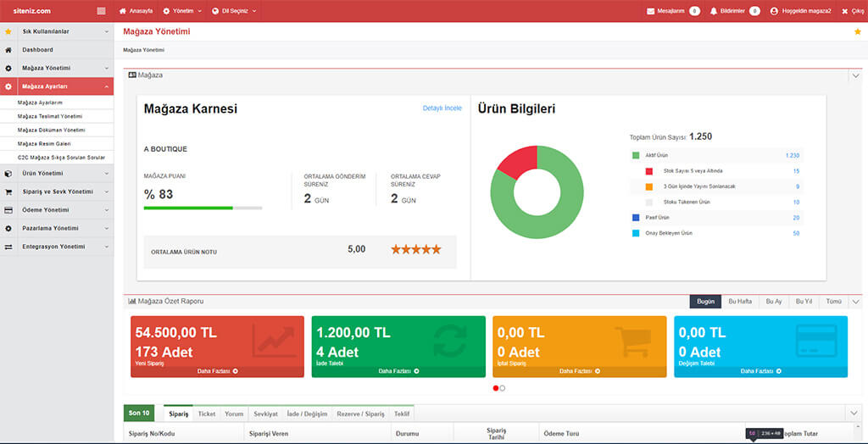Click the Bildirimler bell icon
Image resolution: width=868 pixels, height=444 pixels.
tap(714, 11)
